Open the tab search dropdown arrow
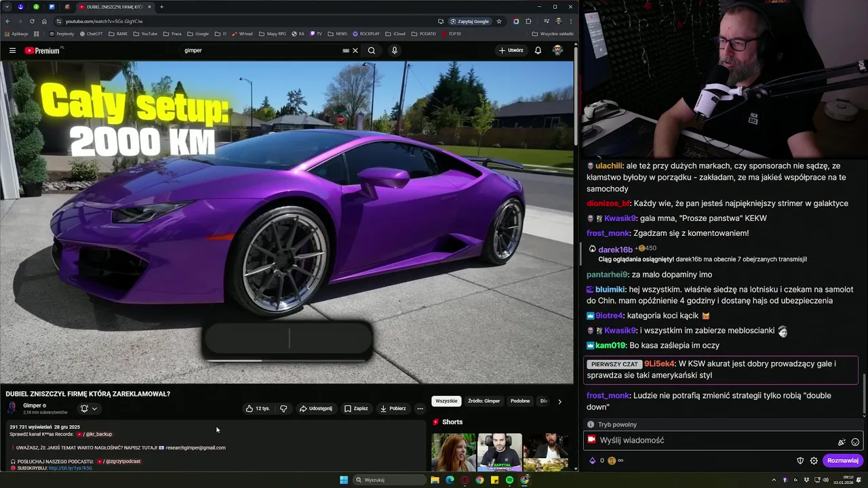The height and width of the screenshot is (488, 868). click(x=7, y=7)
